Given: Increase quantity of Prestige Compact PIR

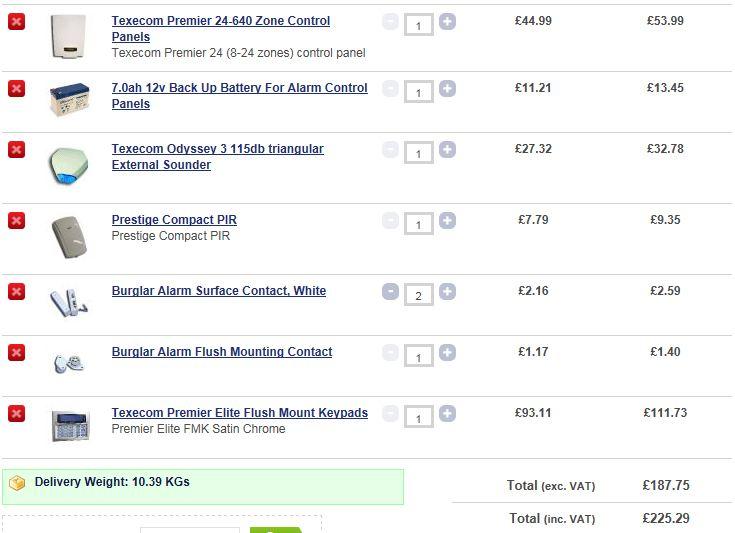Looking at the screenshot, I should (x=447, y=221).
